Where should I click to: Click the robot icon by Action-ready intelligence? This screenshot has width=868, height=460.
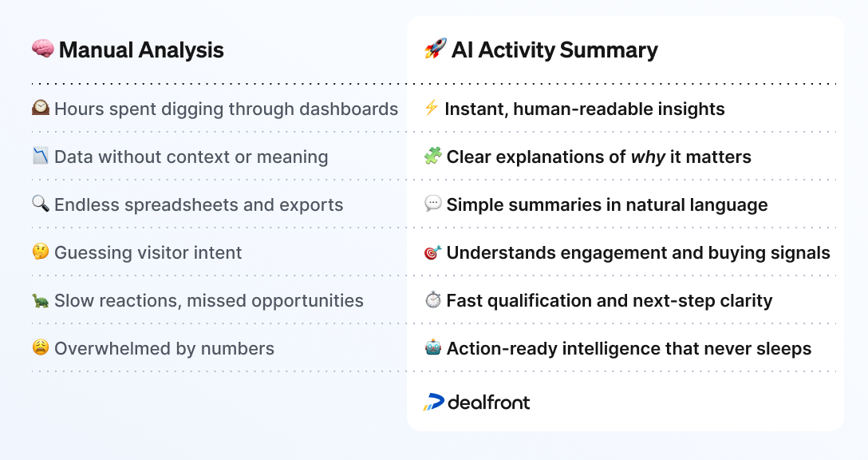[433, 347]
